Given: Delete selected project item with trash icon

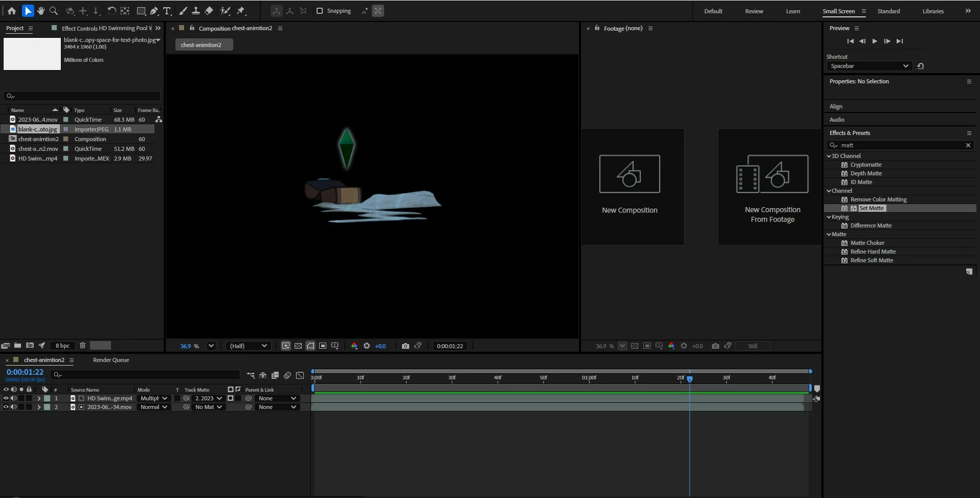Looking at the screenshot, I should 82,346.
